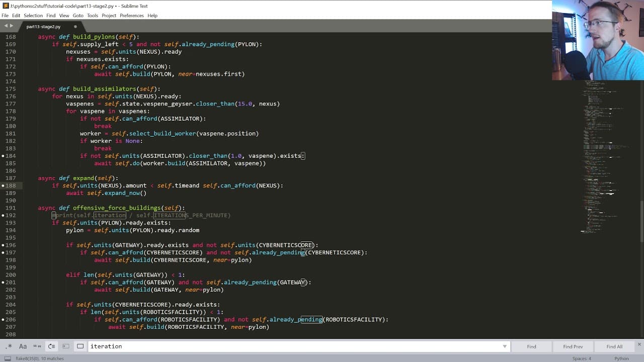Click 'pylon' variable on line 194
The height and width of the screenshot is (362, 644).
(74, 230)
